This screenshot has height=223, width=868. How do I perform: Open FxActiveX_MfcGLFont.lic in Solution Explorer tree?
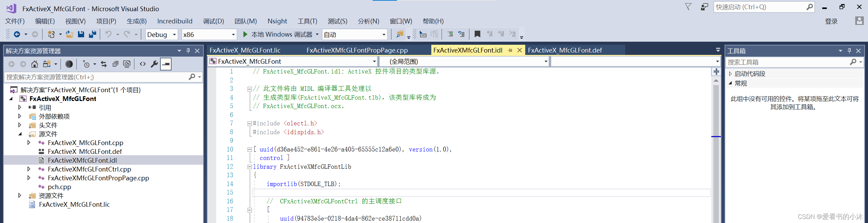74,204
